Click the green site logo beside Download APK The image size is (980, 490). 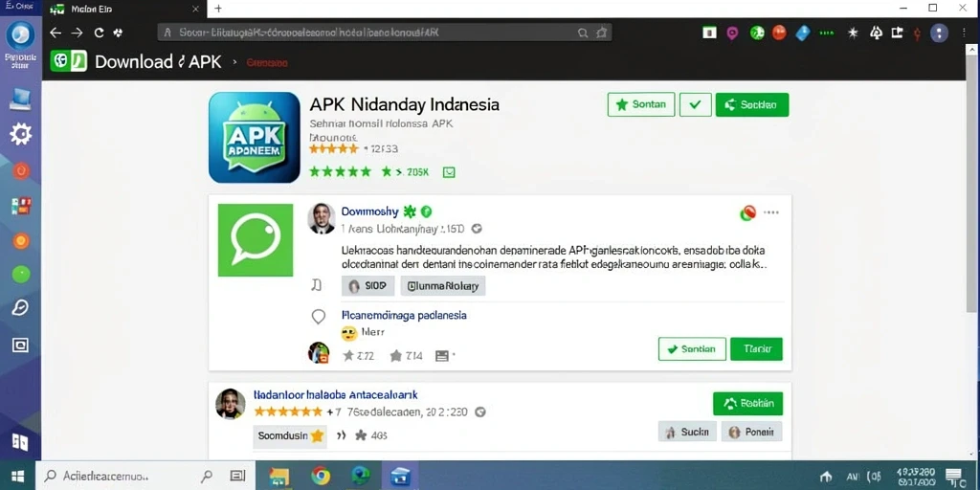[68, 61]
